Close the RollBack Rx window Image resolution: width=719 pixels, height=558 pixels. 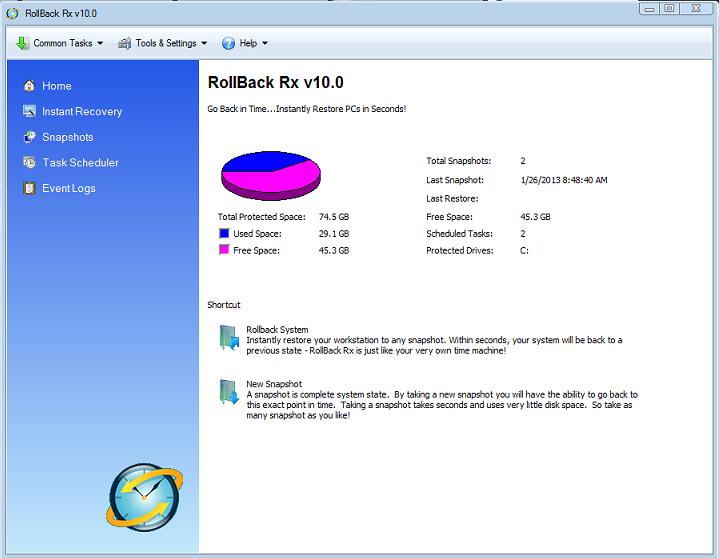click(697, 8)
